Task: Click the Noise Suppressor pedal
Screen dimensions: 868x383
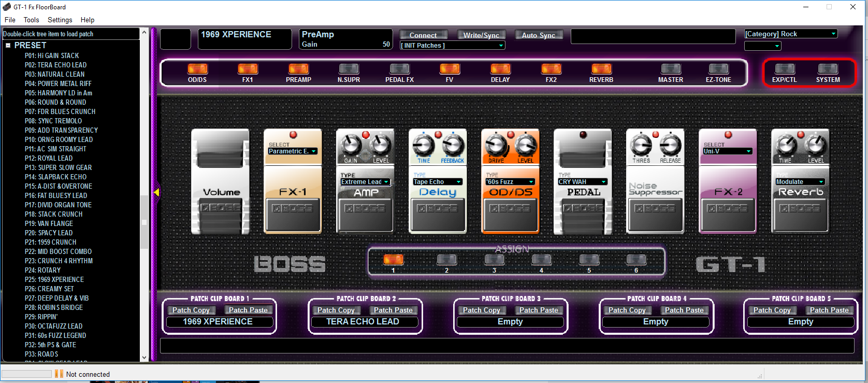Action: coord(655,181)
